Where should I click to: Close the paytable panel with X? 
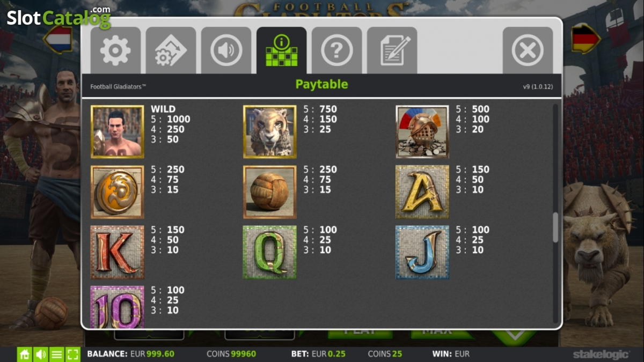(x=528, y=50)
